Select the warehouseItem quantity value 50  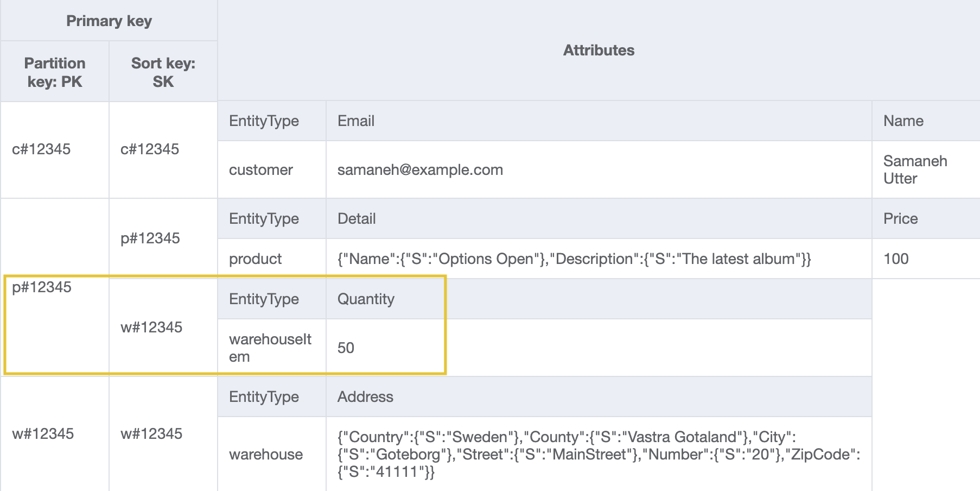point(346,347)
